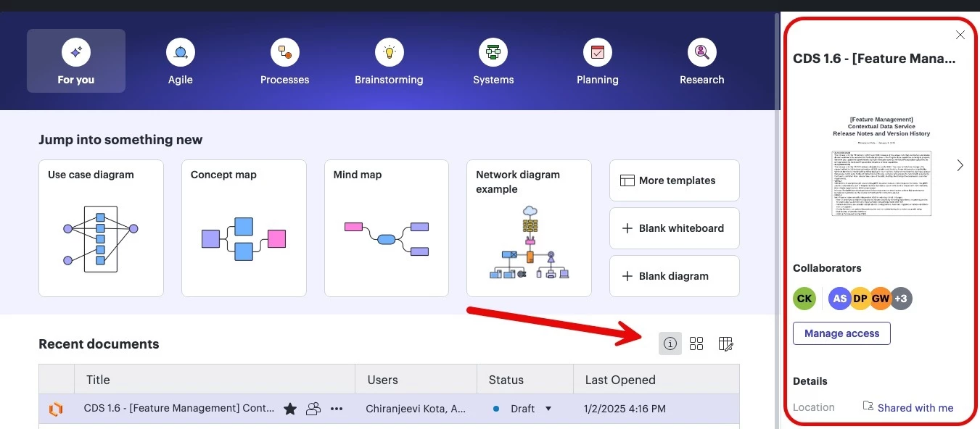Image resolution: width=980 pixels, height=429 pixels.
Task: Click the share people icon on CDS 1.6 row
Action: (313, 409)
